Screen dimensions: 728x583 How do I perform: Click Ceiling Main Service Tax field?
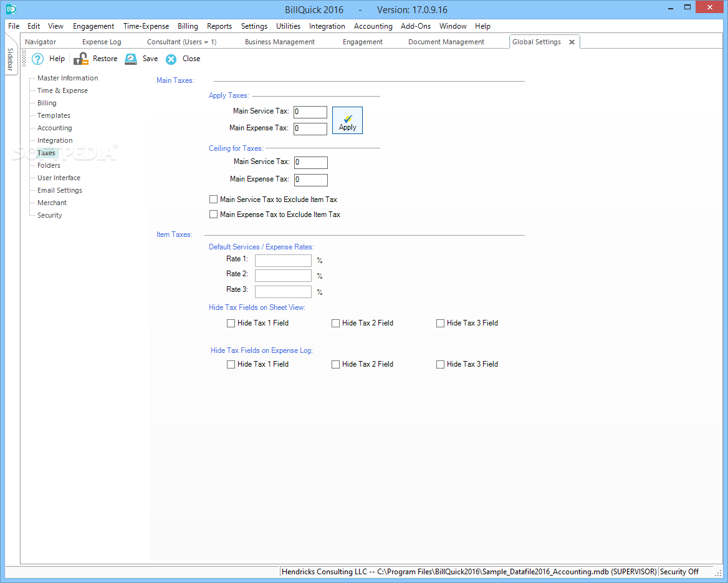pos(311,163)
